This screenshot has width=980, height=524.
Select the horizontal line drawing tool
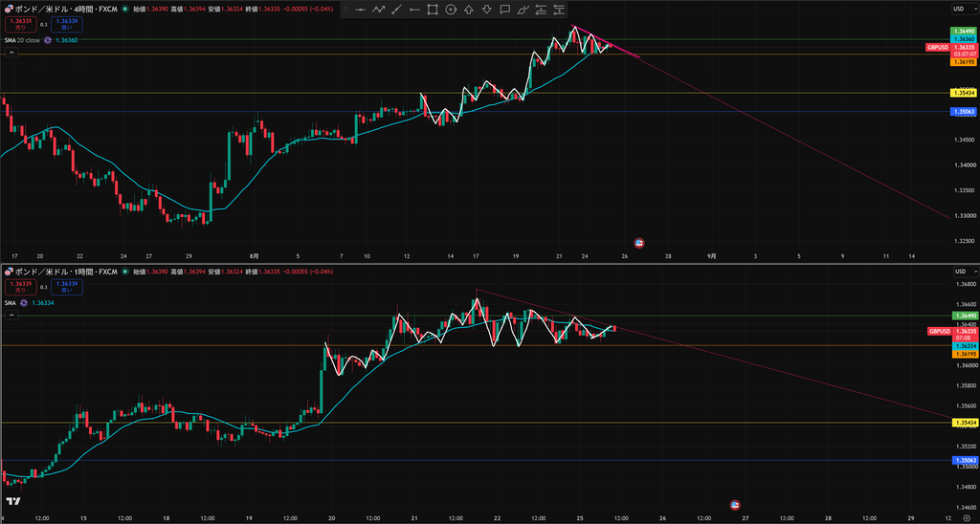click(361, 10)
